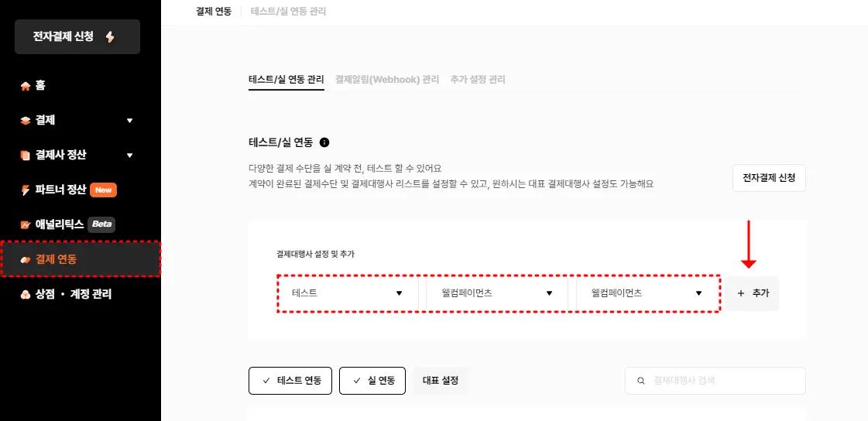868x421 pixels.
Task: Toggle the 실 연동 check filter
Action: tap(372, 381)
